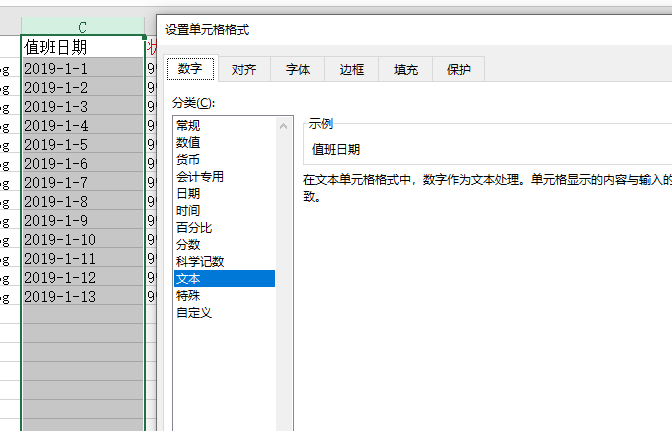
Task: Select the 保护 tab
Action: pos(459,69)
